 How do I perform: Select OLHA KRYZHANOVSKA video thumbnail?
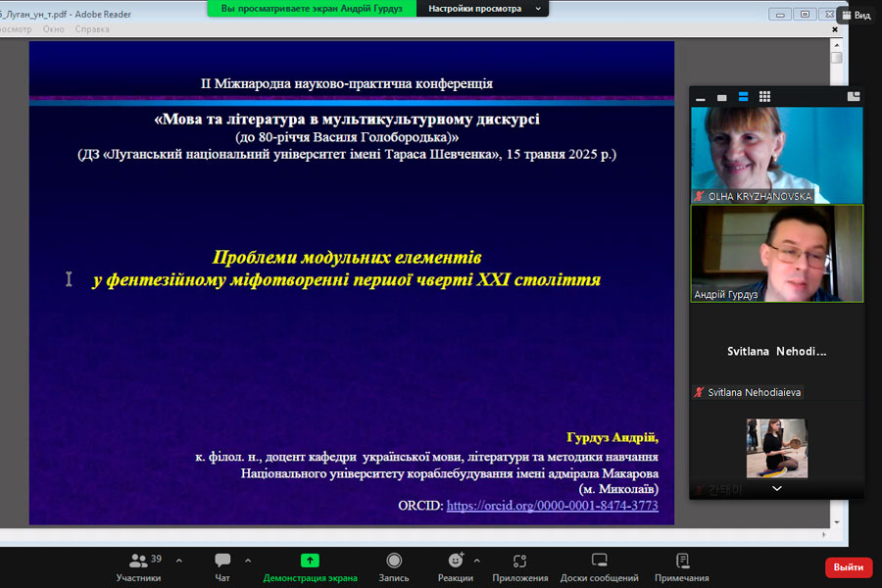[777, 155]
